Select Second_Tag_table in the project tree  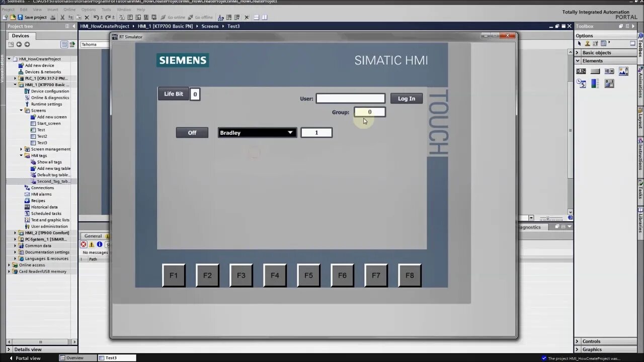[x=53, y=182]
